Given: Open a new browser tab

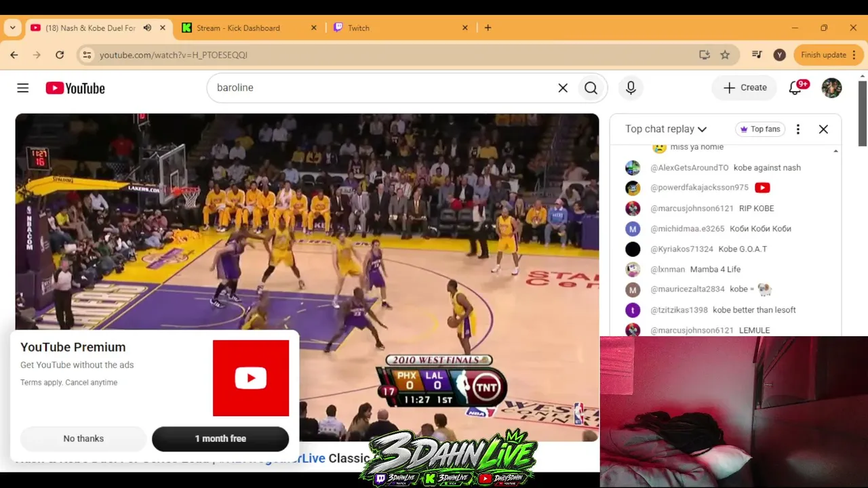Looking at the screenshot, I should [488, 28].
